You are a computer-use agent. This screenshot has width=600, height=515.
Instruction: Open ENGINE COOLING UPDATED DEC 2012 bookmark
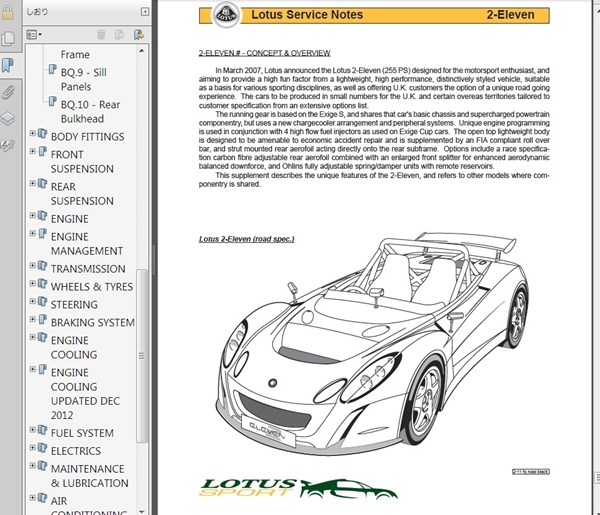[85, 394]
